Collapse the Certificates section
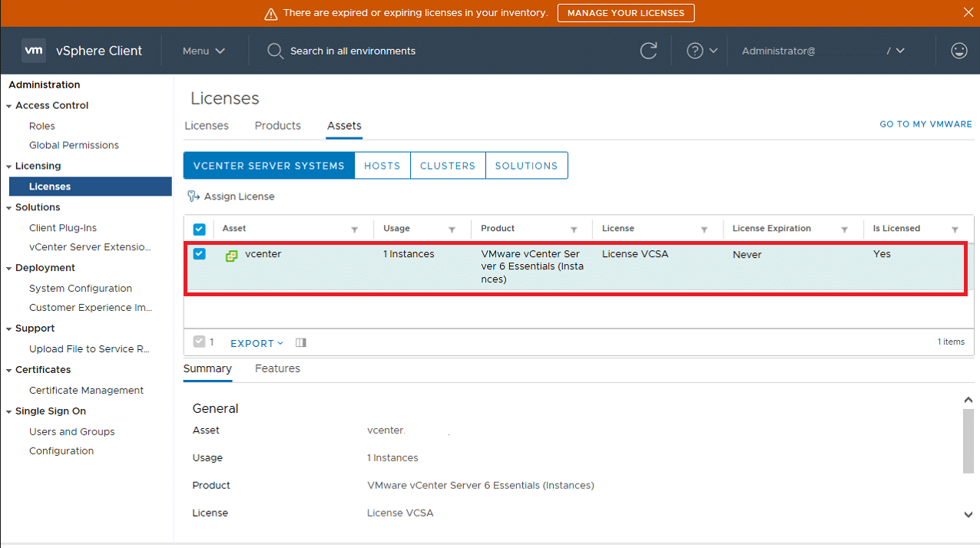This screenshot has height=548, width=980. click(9, 371)
